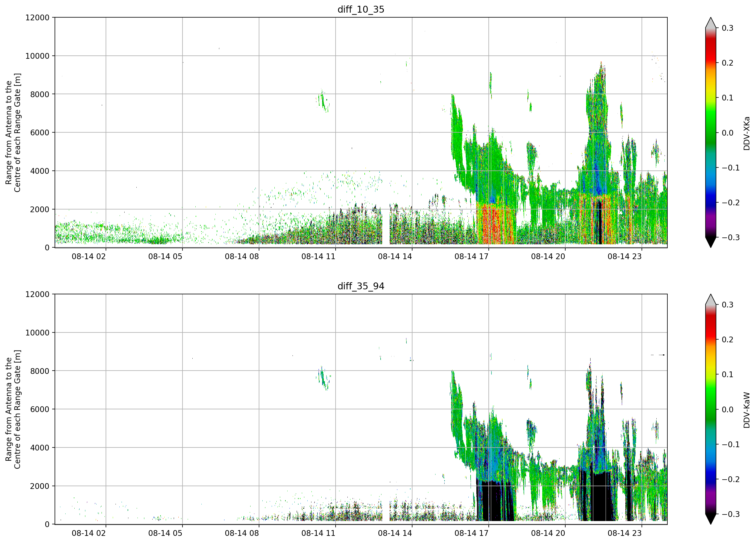Click the −0.2 tick on DDV-KaW colorbar
The width and height of the screenshot is (756, 543).
tap(731, 479)
